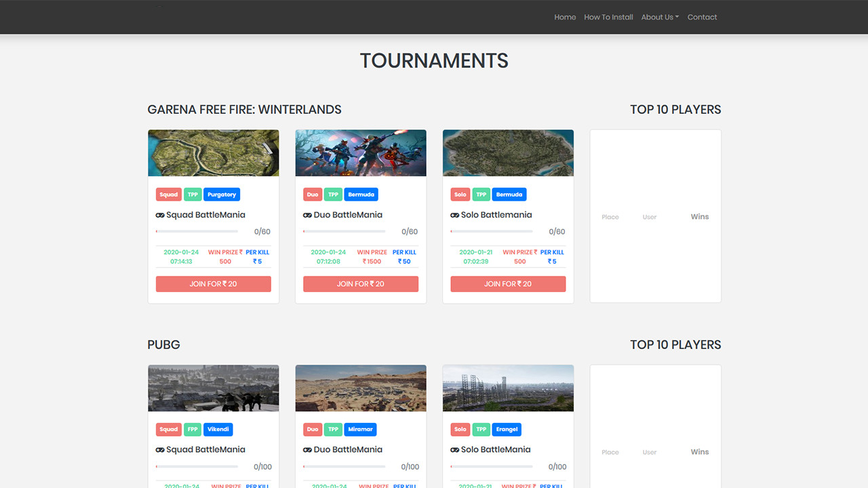Click the ₹1500 win prize value
The image size is (868, 488).
pyautogui.click(x=372, y=262)
